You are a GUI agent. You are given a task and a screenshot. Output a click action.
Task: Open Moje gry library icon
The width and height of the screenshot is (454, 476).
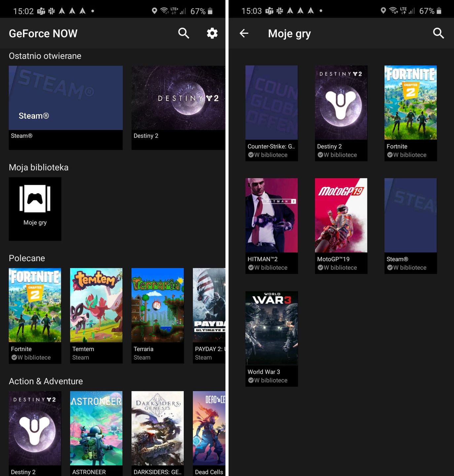pyautogui.click(x=35, y=209)
